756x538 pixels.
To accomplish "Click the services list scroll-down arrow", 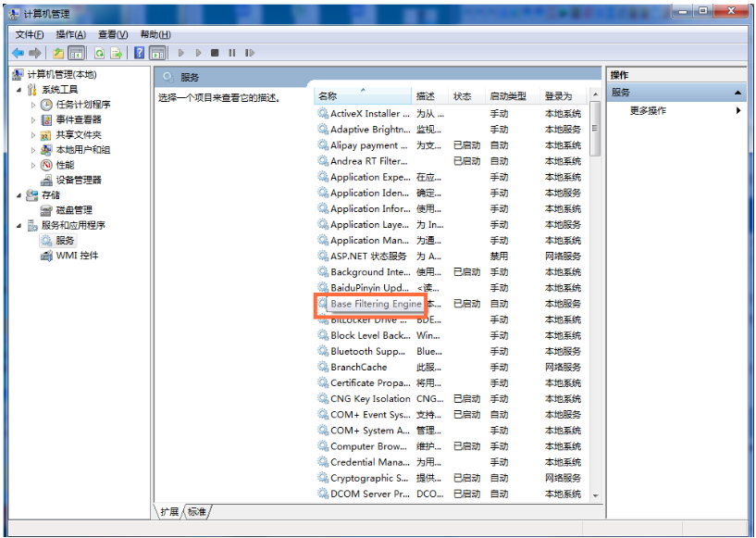I will point(595,495).
